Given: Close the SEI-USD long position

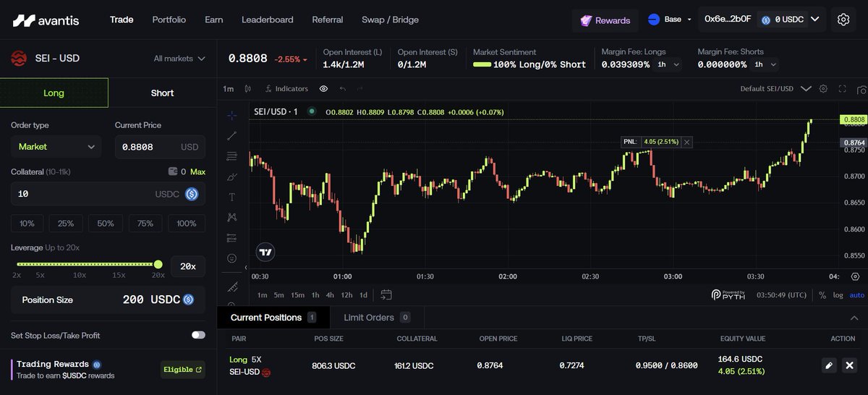Looking at the screenshot, I should pos(850,365).
